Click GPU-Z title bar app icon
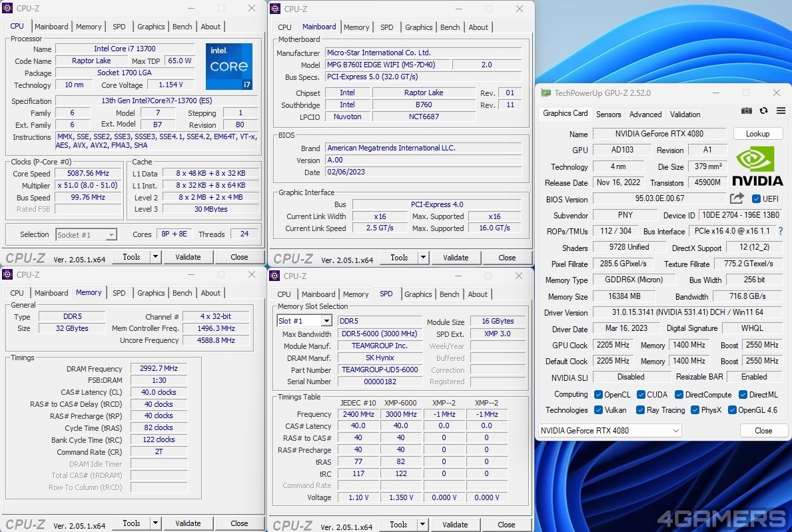Screen dimensions: 792x532 (546, 93)
